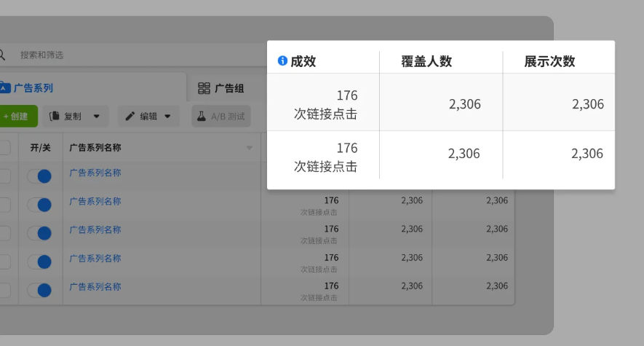Open the sort arrow in 广告系列名称 header

click(x=250, y=148)
